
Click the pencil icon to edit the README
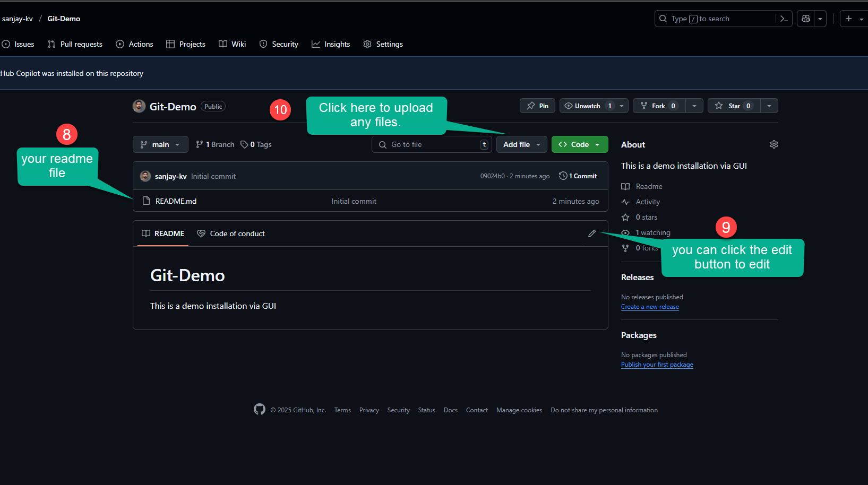coord(592,233)
